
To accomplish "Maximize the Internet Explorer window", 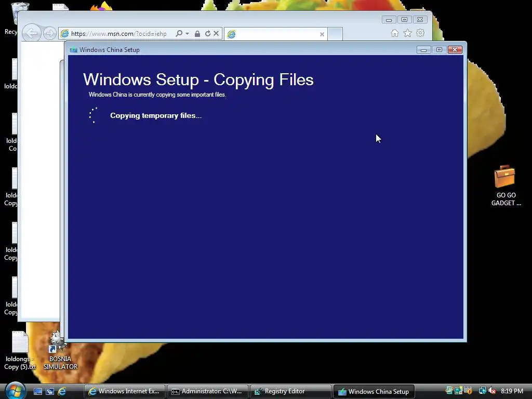I will click(x=404, y=20).
